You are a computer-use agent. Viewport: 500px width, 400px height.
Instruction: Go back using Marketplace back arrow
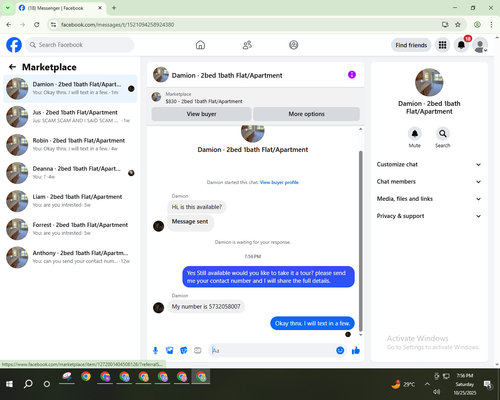(12, 67)
